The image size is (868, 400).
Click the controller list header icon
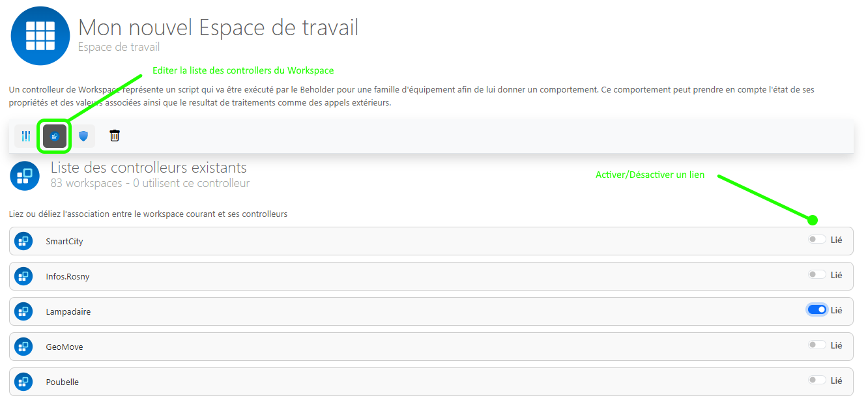25,176
